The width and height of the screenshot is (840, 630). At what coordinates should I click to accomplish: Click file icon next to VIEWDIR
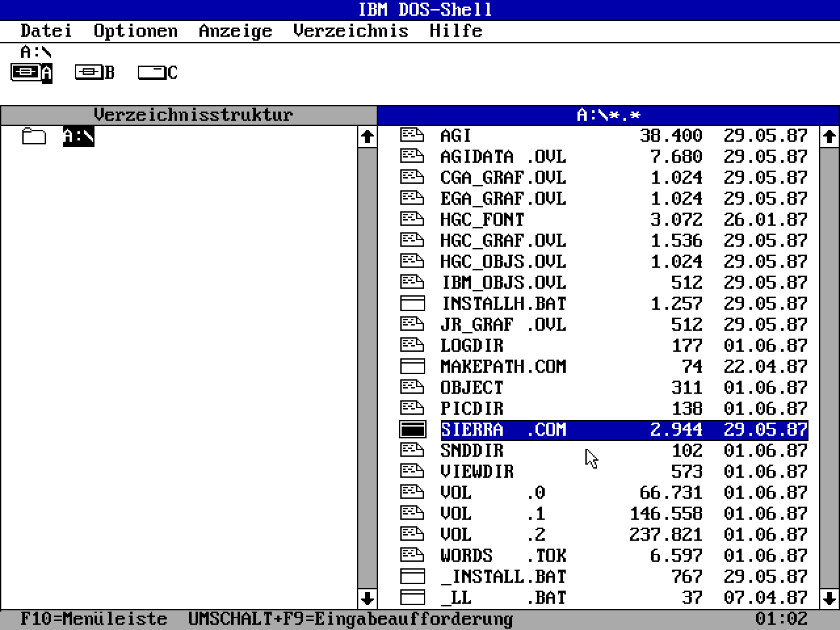click(x=412, y=471)
